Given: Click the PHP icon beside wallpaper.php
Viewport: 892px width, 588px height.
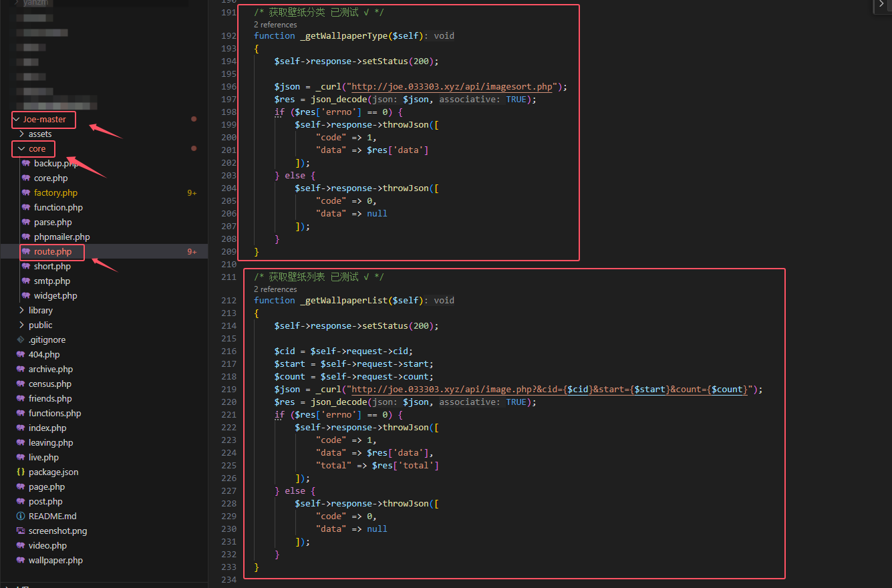Looking at the screenshot, I should pos(21,561).
